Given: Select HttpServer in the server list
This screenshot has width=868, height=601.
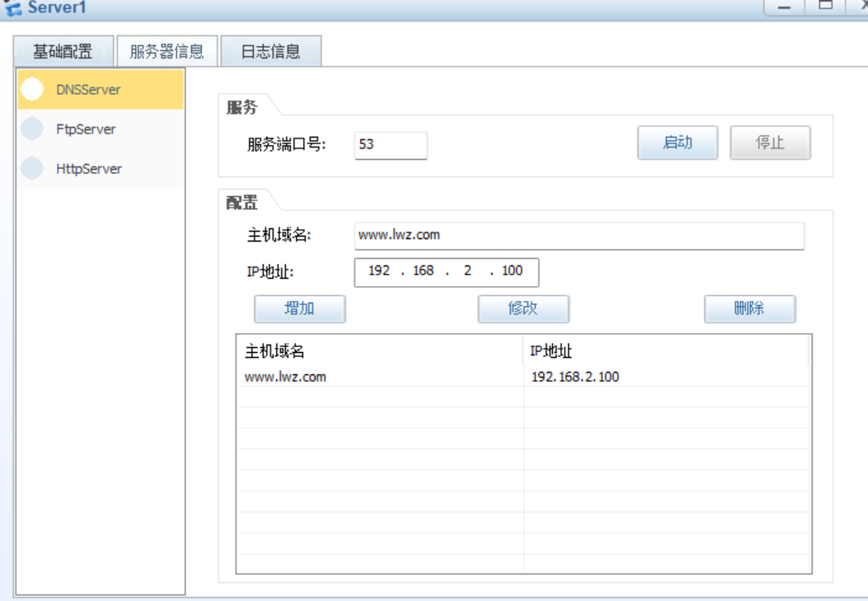Looking at the screenshot, I should point(101,169).
